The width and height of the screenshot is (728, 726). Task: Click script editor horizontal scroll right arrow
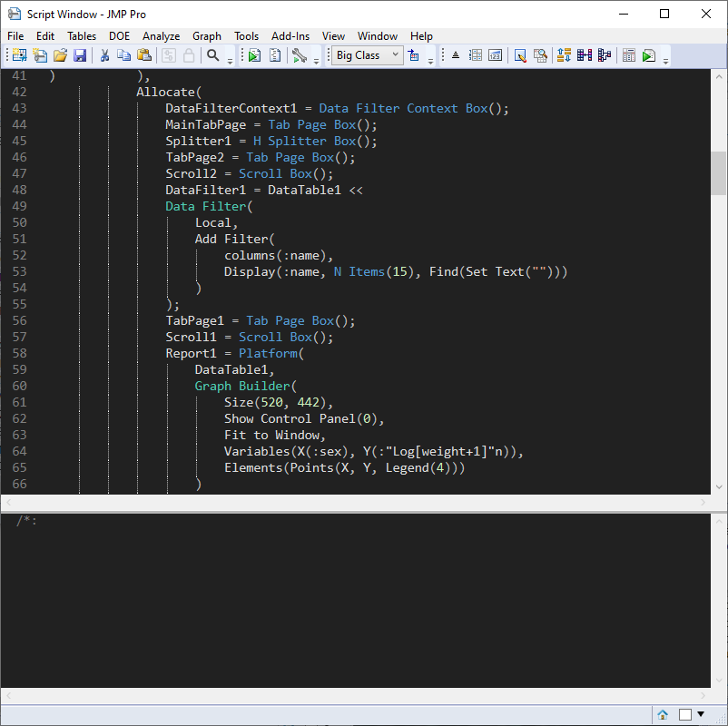[703, 502]
